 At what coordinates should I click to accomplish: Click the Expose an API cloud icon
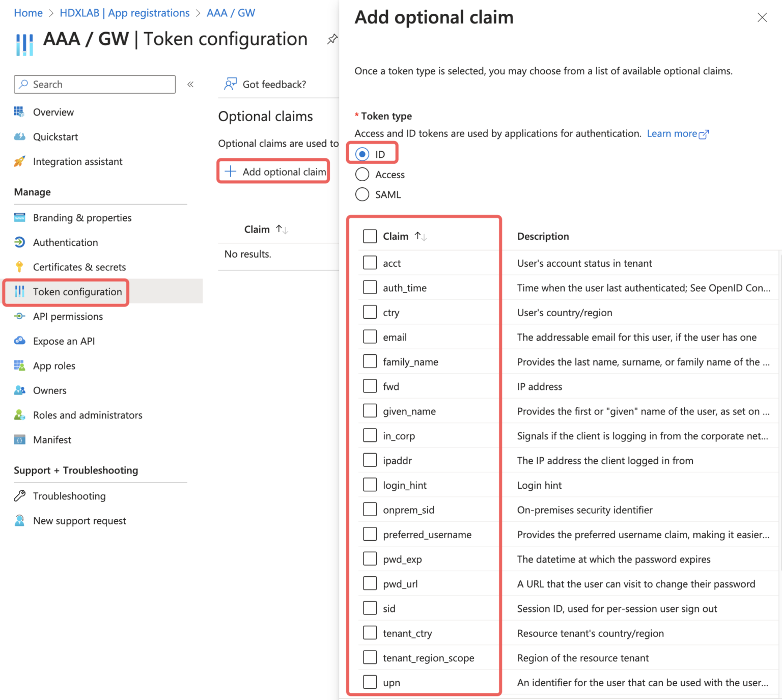point(19,341)
